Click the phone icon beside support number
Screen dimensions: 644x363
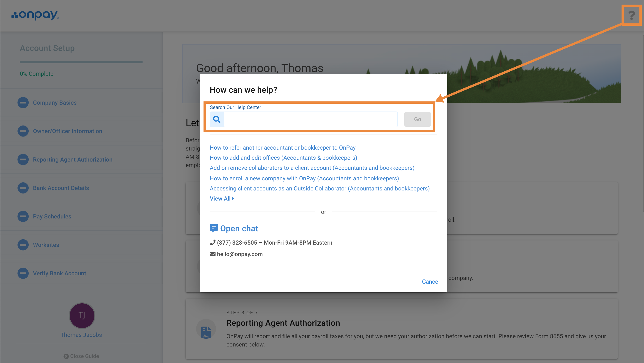tap(212, 242)
